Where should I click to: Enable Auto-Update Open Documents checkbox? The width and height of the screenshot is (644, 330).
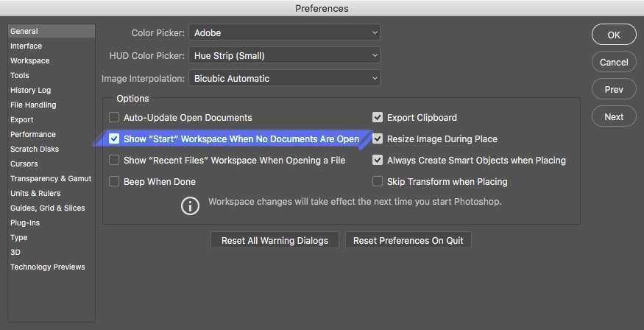click(x=114, y=117)
